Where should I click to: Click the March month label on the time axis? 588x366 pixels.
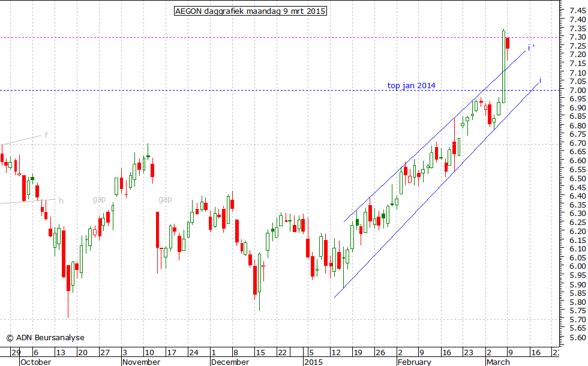point(498,362)
